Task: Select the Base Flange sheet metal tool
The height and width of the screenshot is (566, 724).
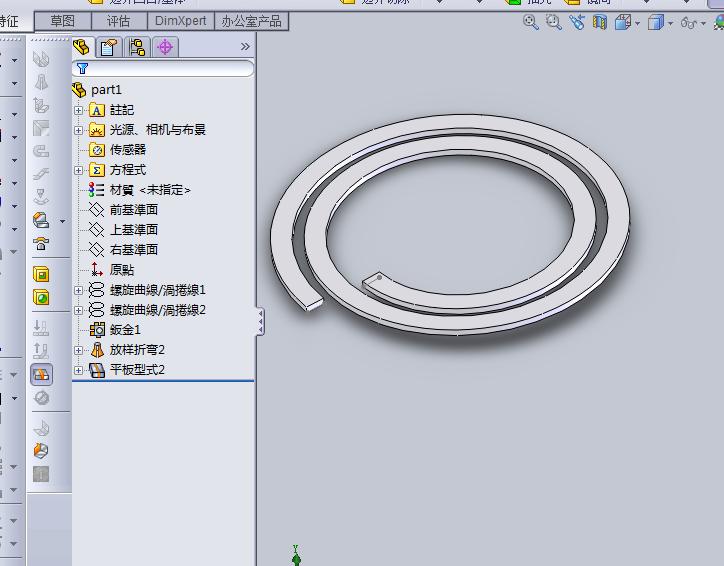Action: [x=41, y=59]
